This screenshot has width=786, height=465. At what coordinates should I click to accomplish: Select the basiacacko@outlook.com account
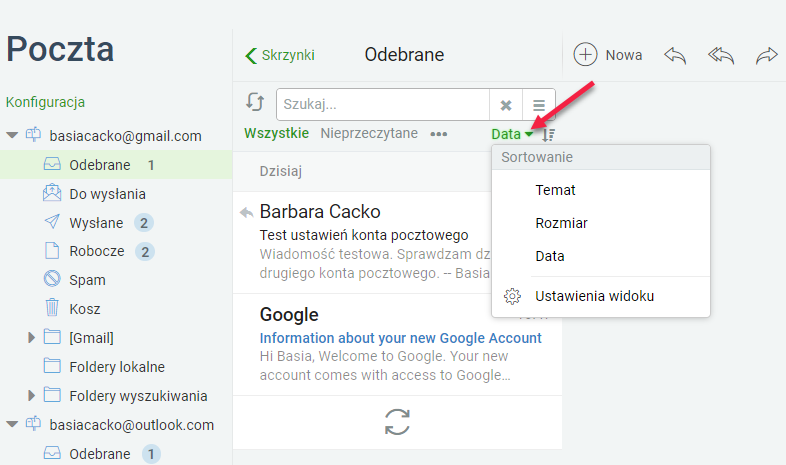(x=131, y=425)
